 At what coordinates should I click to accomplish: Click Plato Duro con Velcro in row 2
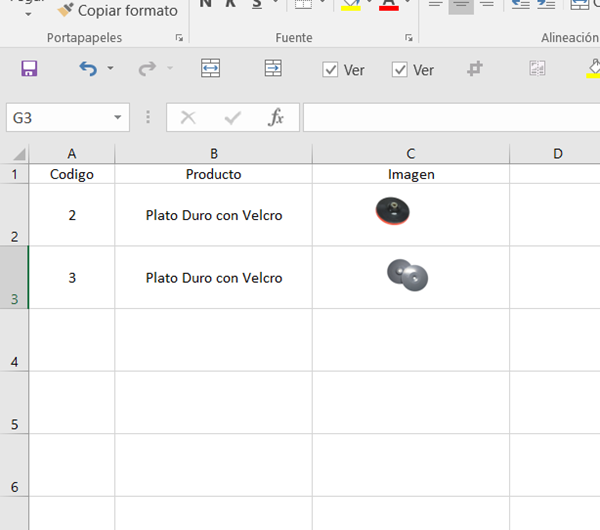214,215
